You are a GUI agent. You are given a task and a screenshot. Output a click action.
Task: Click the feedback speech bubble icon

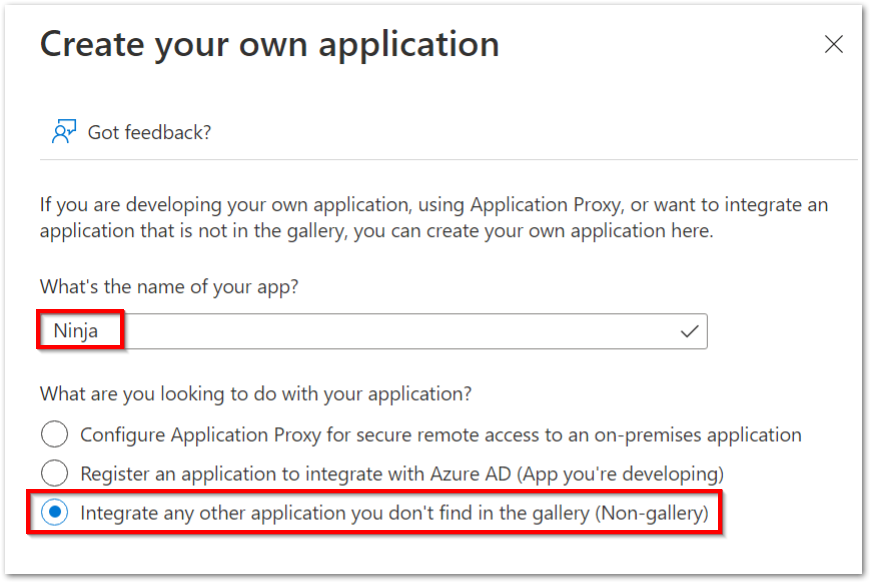pyautogui.click(x=62, y=131)
